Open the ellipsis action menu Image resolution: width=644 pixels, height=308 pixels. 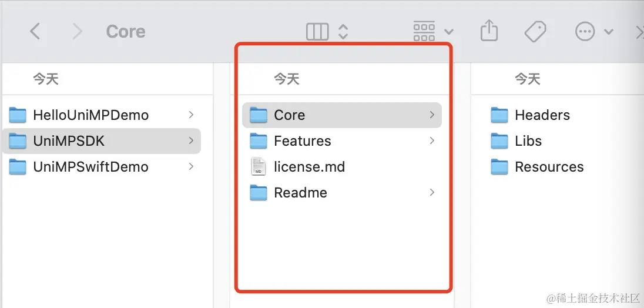[x=585, y=32]
